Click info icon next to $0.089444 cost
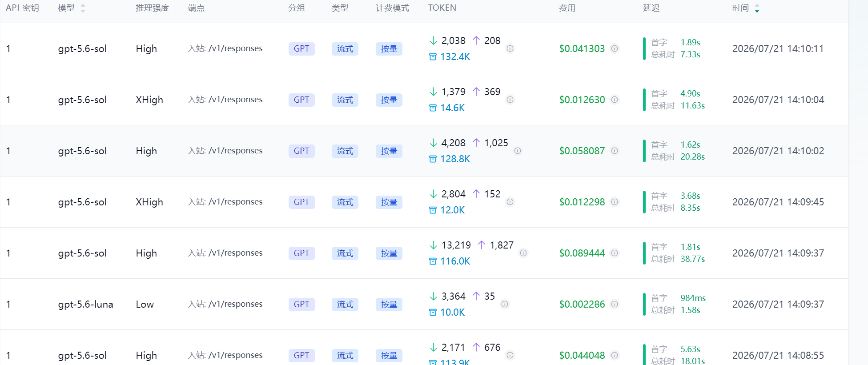 click(x=615, y=253)
